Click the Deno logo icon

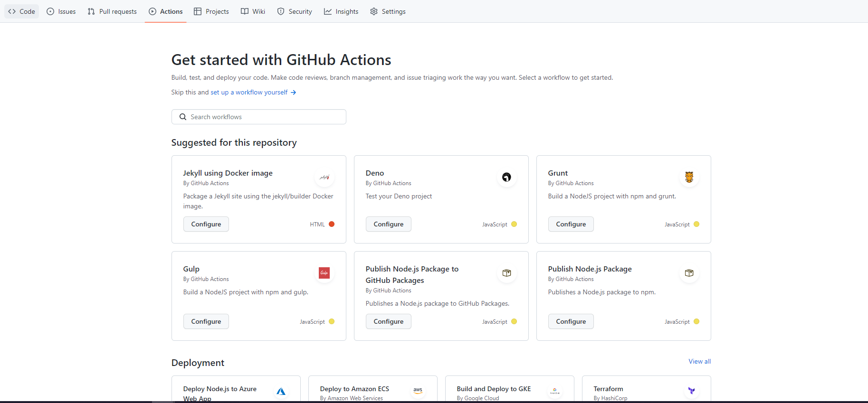507,177
